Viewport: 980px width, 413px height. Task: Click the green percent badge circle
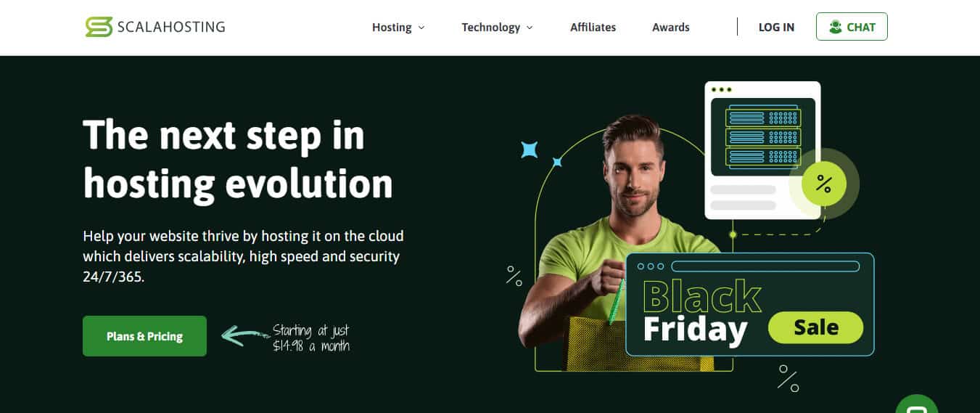tap(823, 183)
